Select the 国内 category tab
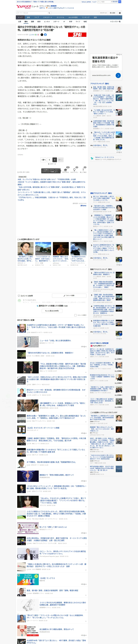This screenshot has width=138, height=644. [26, 21]
